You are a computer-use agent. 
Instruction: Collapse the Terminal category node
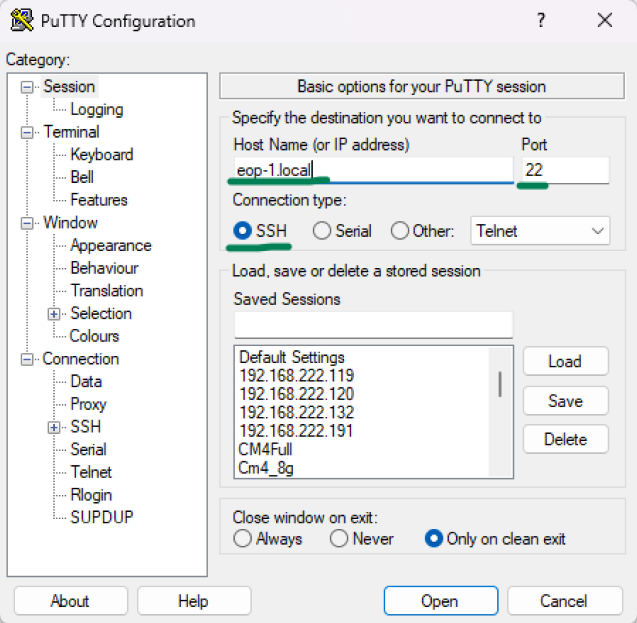(27, 132)
